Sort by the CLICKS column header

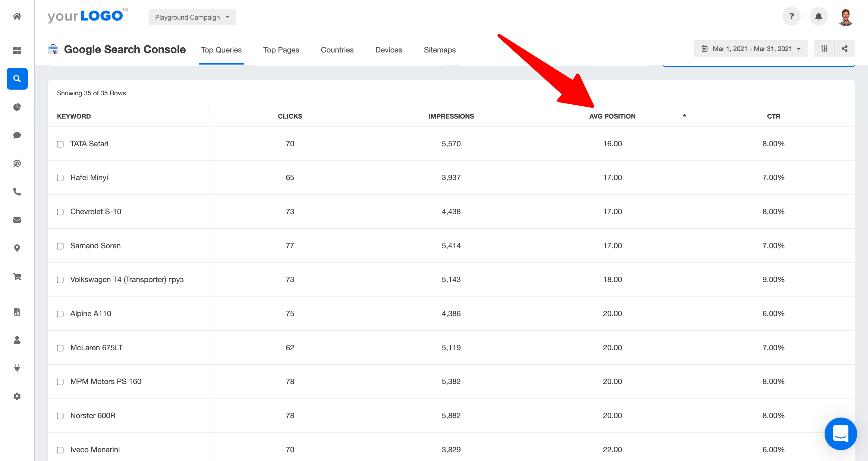coord(290,116)
